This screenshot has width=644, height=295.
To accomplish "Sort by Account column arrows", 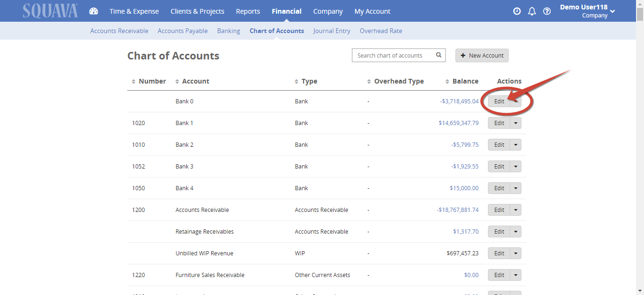I will click(x=177, y=82).
